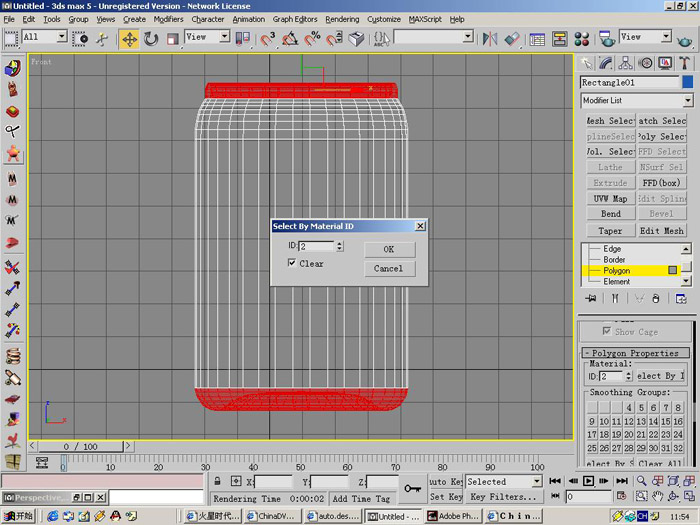Click Show End Result toggle icon
Viewport: 700px width, 525px height.
pyautogui.click(x=615, y=298)
